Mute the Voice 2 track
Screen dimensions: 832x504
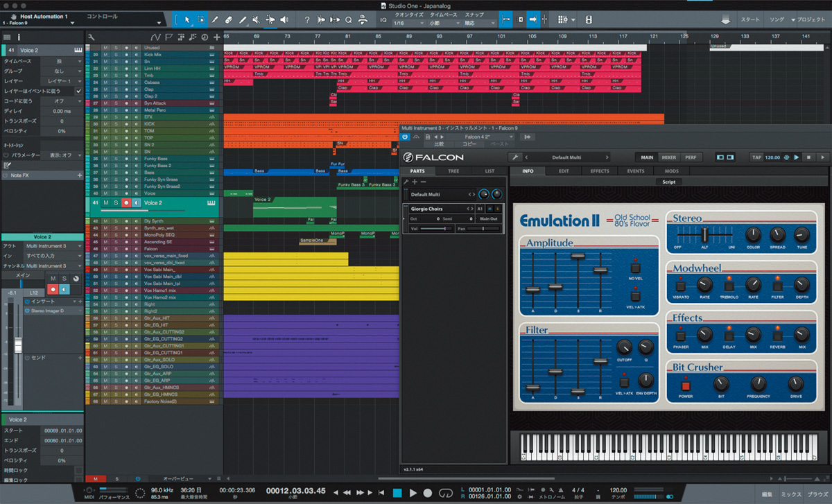click(x=105, y=202)
